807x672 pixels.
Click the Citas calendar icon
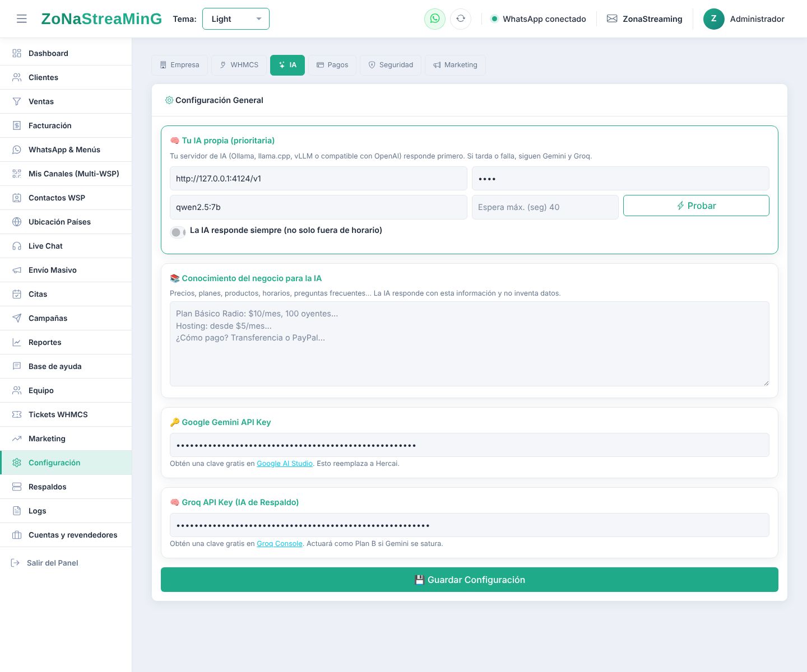click(17, 294)
